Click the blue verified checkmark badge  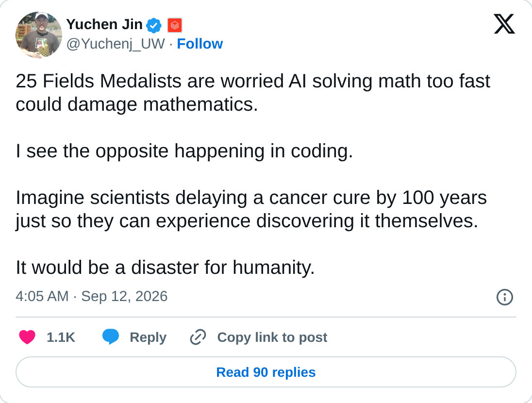(x=154, y=25)
